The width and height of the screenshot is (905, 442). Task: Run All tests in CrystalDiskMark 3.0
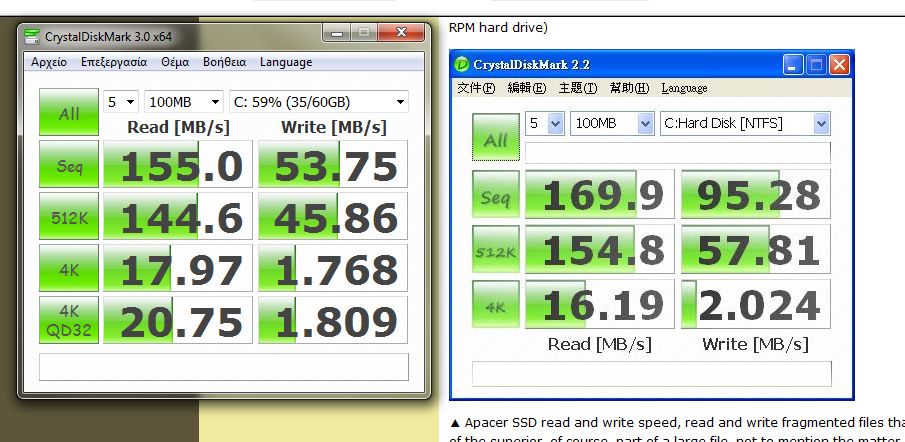(x=69, y=112)
